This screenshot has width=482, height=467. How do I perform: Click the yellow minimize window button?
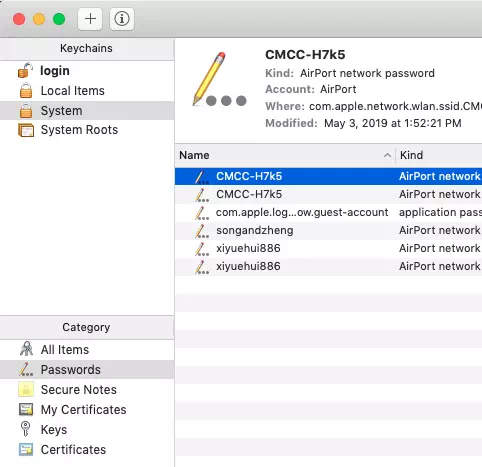[39, 19]
